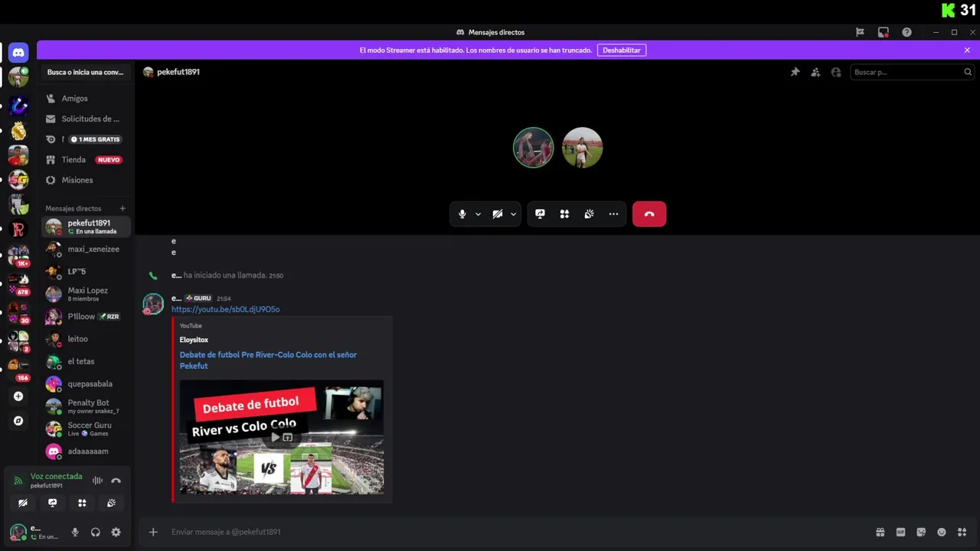The height and width of the screenshot is (551, 980).
Task: Dismiss the Streamer mode banner
Action: pos(967,50)
